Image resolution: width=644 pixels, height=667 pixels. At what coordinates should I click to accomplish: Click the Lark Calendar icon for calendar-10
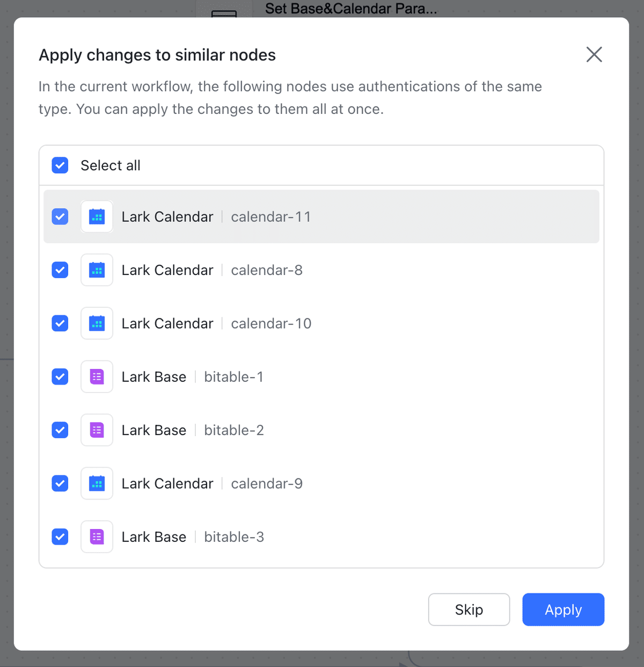coord(97,323)
